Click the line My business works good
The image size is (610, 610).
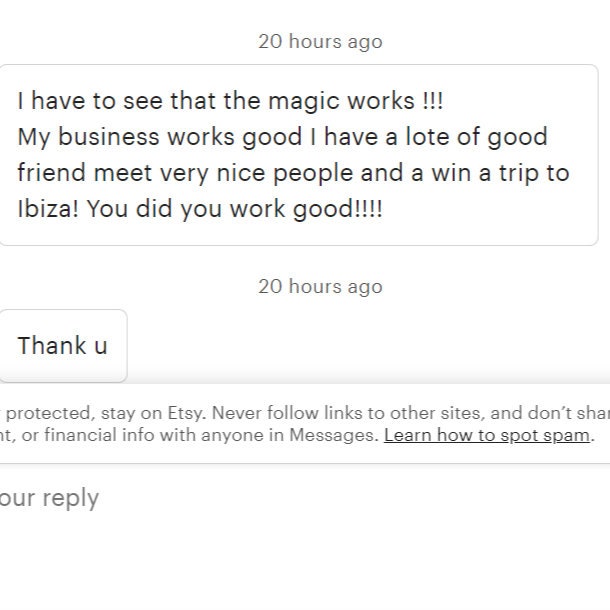point(160,137)
